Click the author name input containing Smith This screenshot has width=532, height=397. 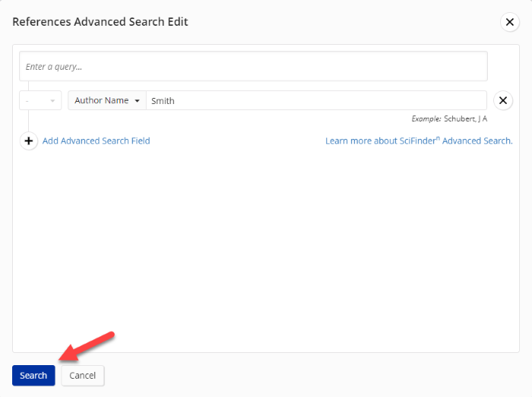(316, 101)
